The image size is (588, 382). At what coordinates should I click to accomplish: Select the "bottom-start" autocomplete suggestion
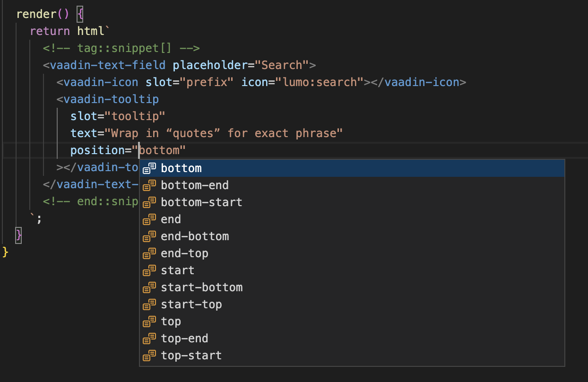[201, 202]
